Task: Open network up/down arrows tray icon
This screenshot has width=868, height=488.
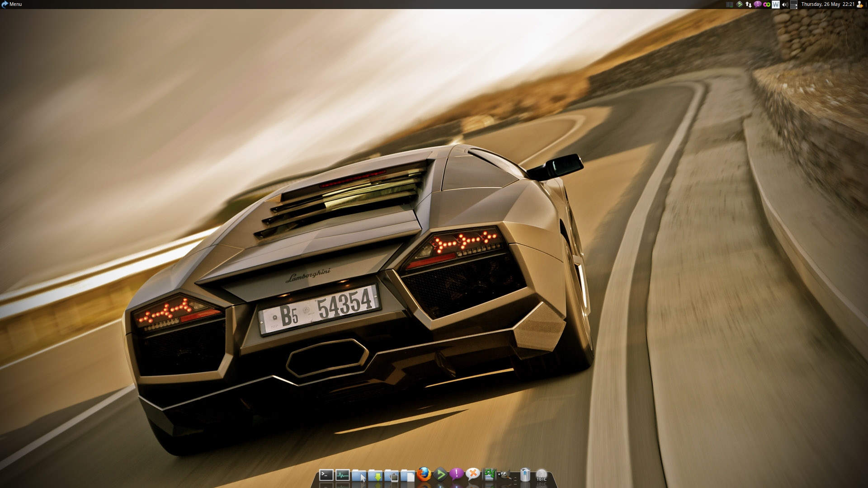Action: coord(749,5)
